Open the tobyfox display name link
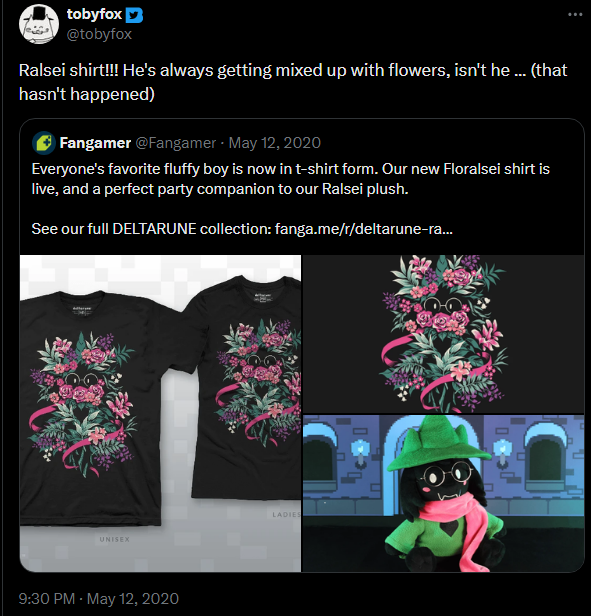This screenshot has width=591, height=616. coord(94,14)
